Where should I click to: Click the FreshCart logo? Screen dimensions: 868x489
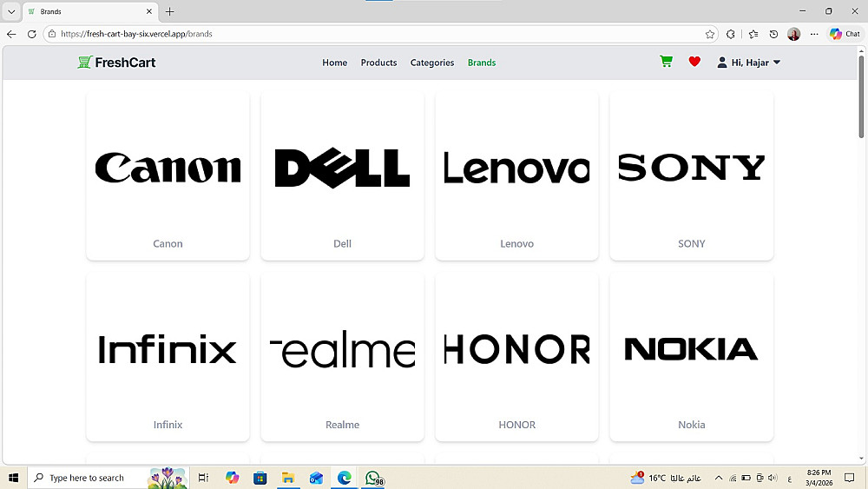(116, 62)
